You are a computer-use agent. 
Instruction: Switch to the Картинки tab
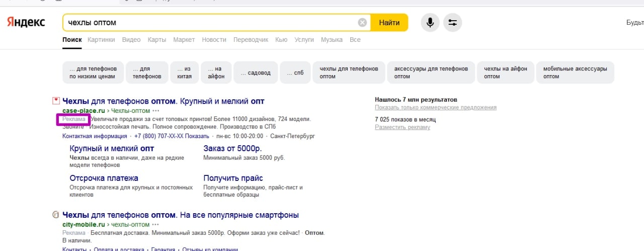click(101, 40)
